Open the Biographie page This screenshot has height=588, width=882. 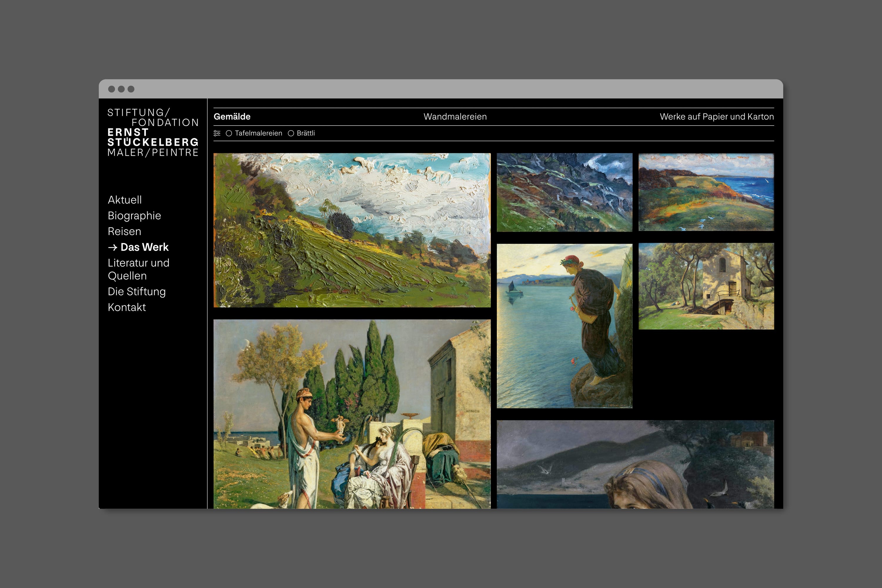(x=134, y=216)
